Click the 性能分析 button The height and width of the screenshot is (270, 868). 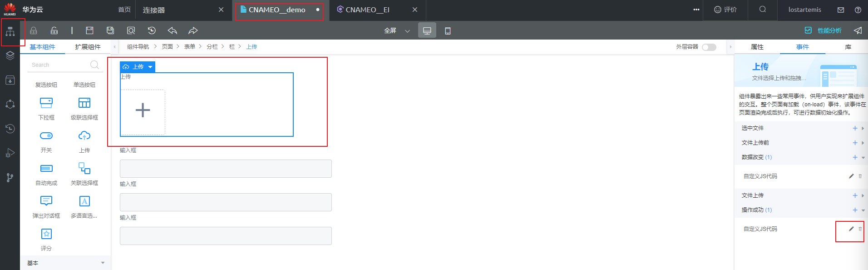coord(823,30)
